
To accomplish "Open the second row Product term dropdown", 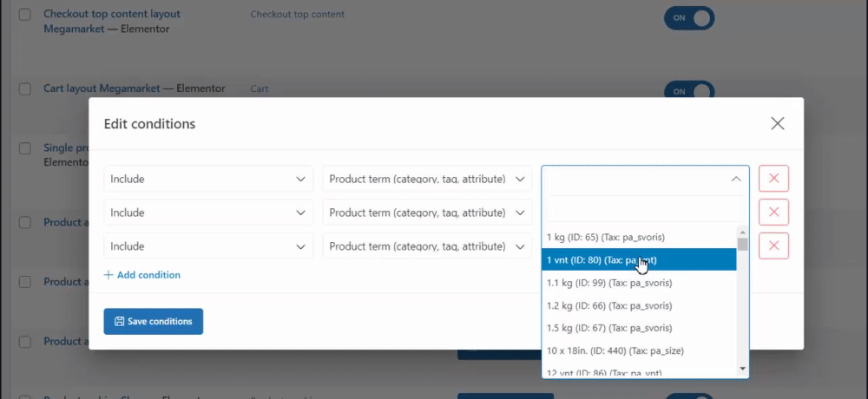I will coord(427,213).
